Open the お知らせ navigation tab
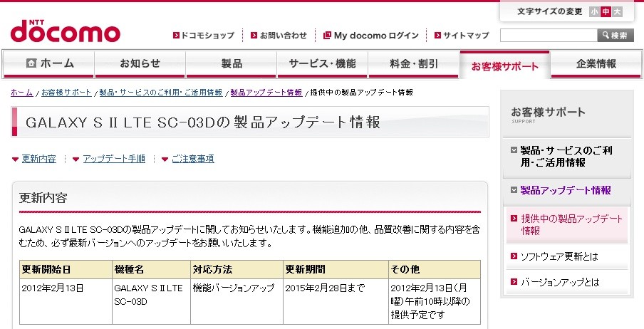 point(140,63)
